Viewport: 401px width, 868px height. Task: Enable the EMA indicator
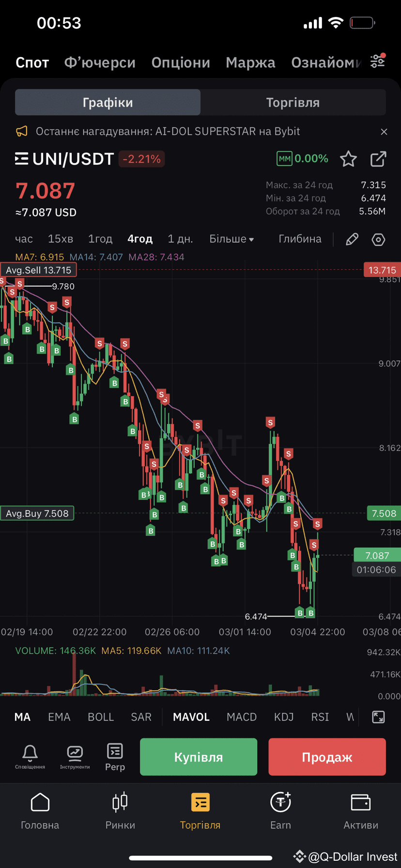[59, 717]
